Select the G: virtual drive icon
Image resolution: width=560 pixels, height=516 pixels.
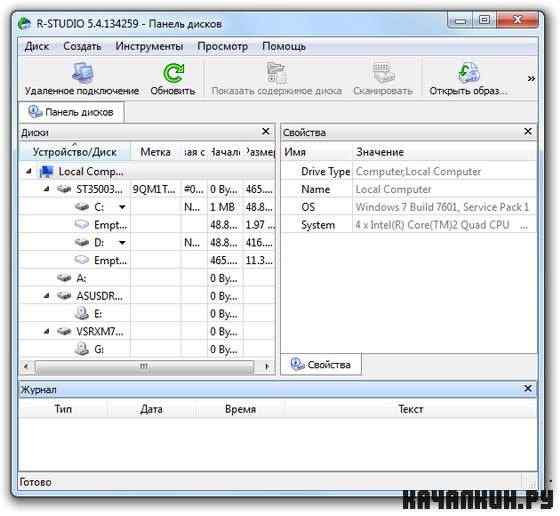[82, 349]
